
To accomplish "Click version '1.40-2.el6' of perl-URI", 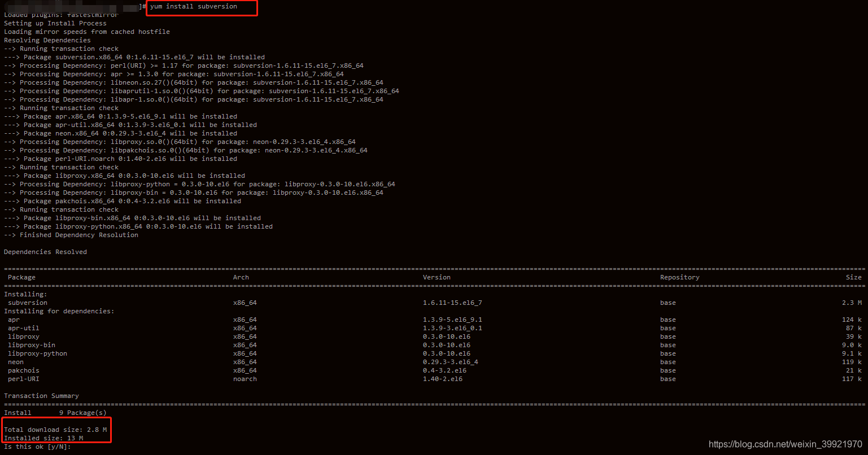I will 443,379.
